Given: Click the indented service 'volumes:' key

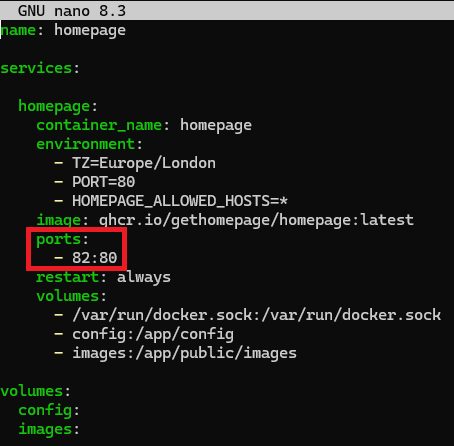Looking at the screenshot, I should tap(71, 296).
